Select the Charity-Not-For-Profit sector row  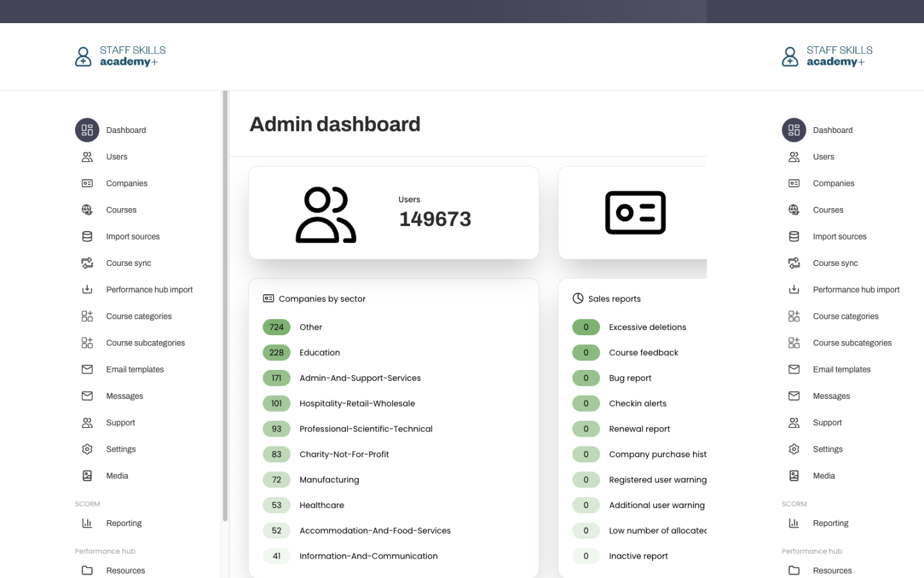[394, 454]
